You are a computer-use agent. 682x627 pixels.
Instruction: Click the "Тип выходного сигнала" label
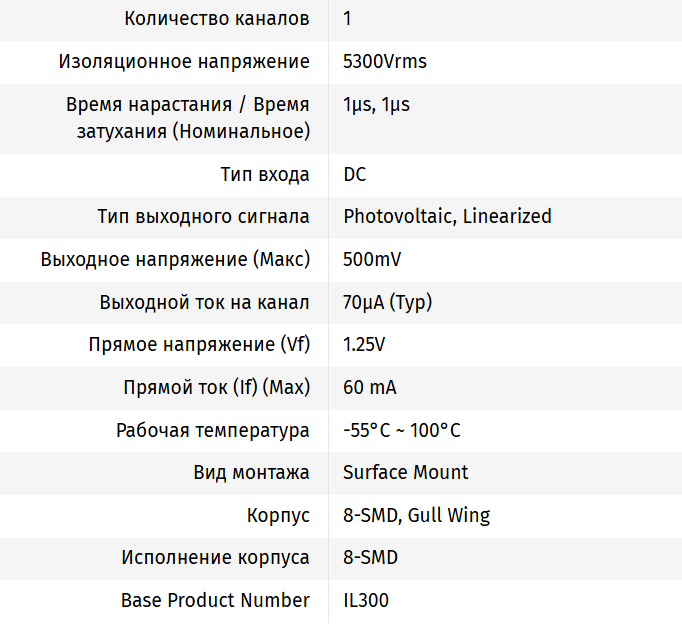tap(203, 217)
